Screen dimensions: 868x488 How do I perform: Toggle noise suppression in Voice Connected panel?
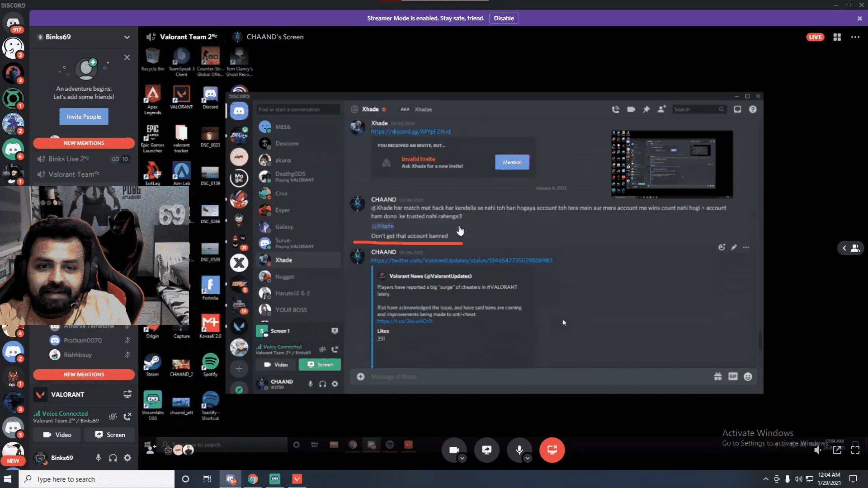pyautogui.click(x=113, y=417)
